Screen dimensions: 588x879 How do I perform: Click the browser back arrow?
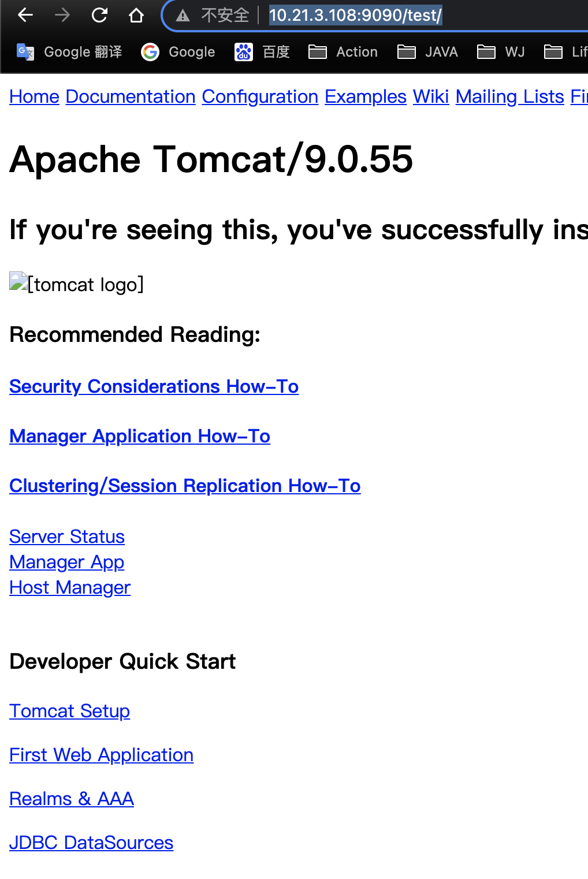[25, 15]
